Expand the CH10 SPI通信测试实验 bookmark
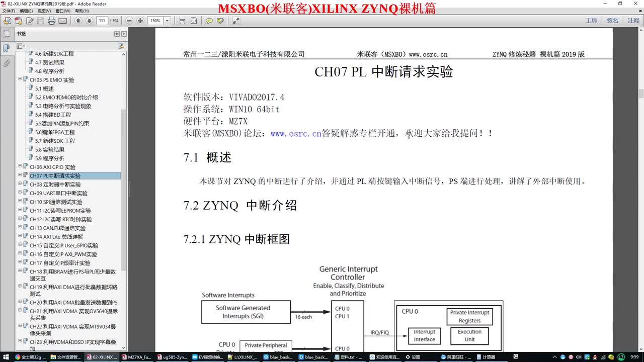This screenshot has width=644, height=362. [x=20, y=202]
